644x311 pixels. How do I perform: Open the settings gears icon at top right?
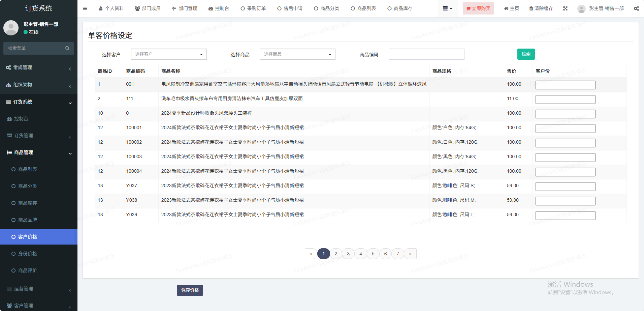[636, 8]
